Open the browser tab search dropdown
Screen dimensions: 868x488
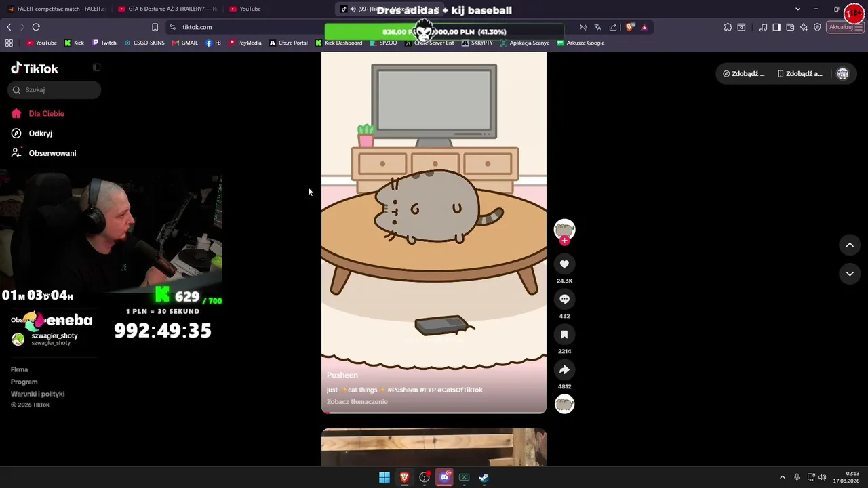[x=797, y=9]
